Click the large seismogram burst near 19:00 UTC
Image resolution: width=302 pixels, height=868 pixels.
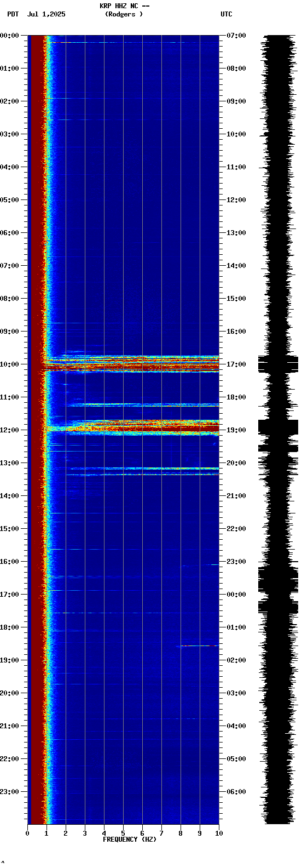click(278, 427)
